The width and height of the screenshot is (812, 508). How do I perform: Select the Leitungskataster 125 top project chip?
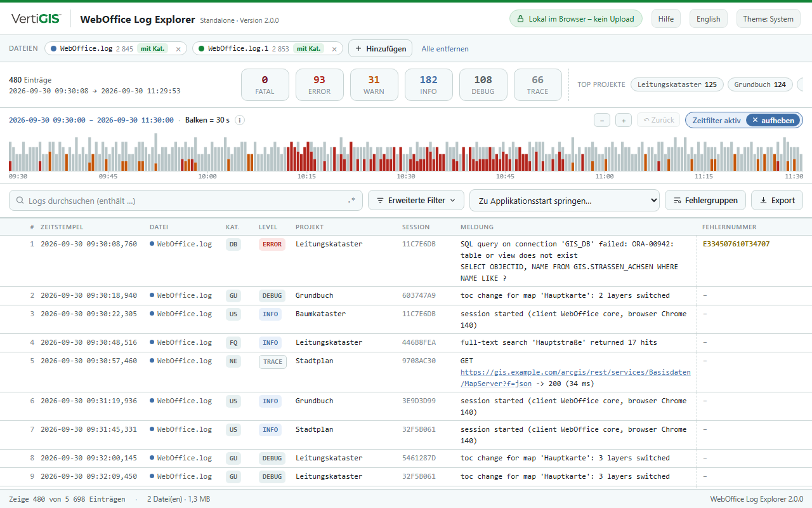click(x=677, y=84)
